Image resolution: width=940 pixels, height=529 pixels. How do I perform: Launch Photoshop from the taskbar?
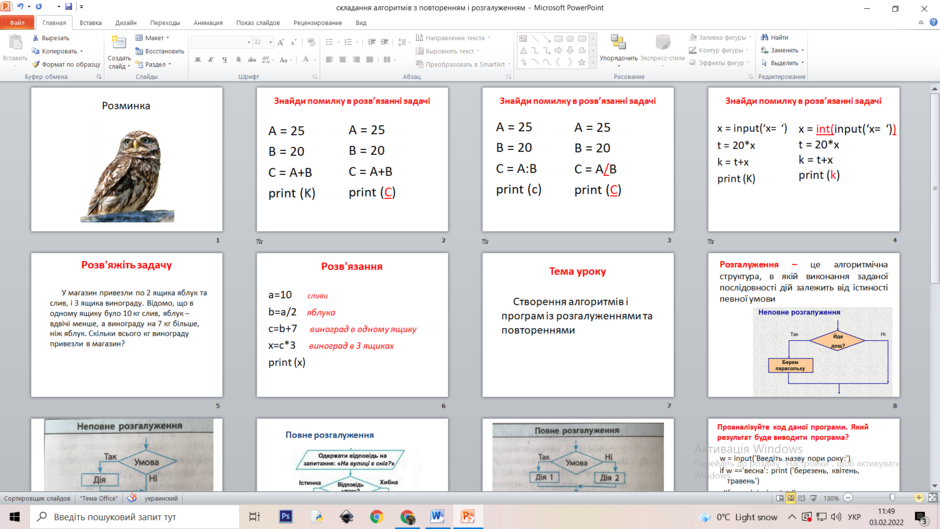click(286, 516)
